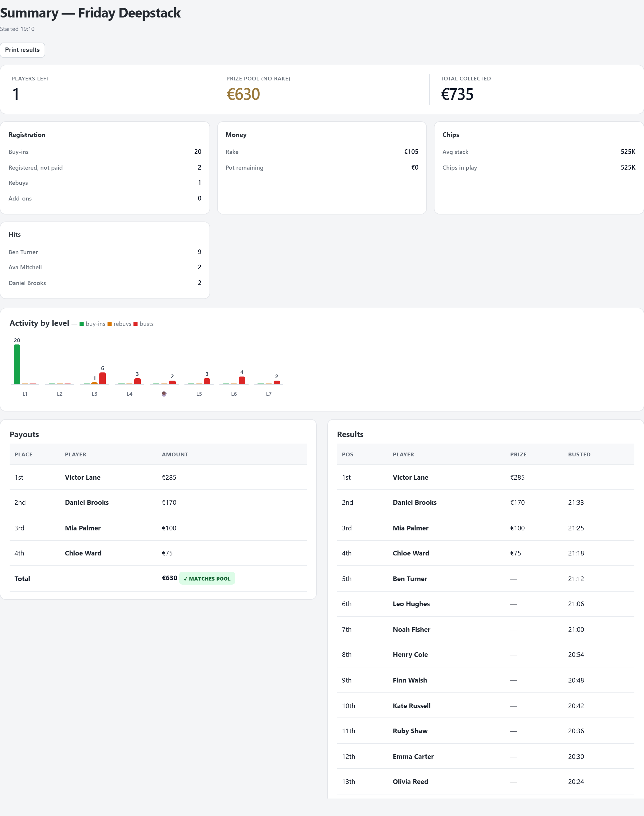Click the Results BUSTED column header

[579, 454]
